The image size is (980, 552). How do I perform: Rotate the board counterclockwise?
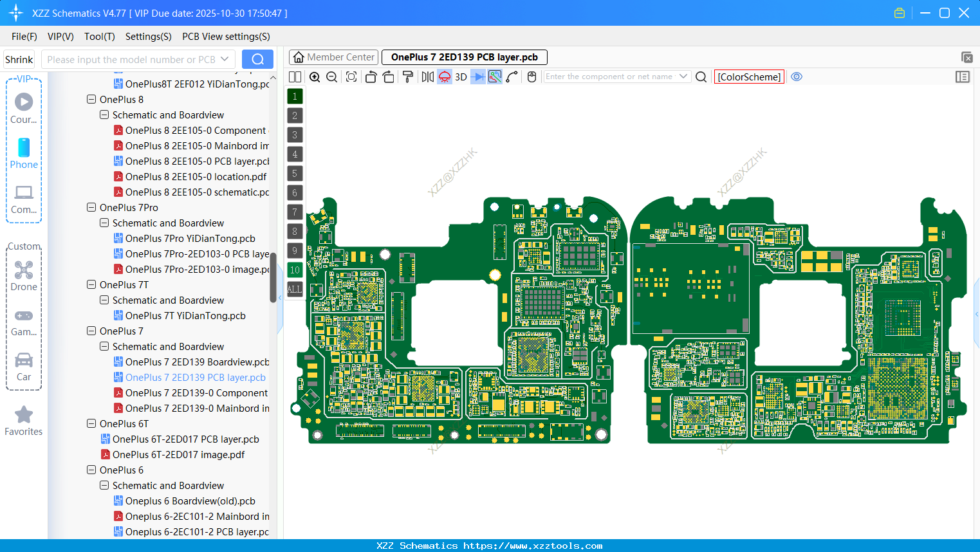pos(371,76)
